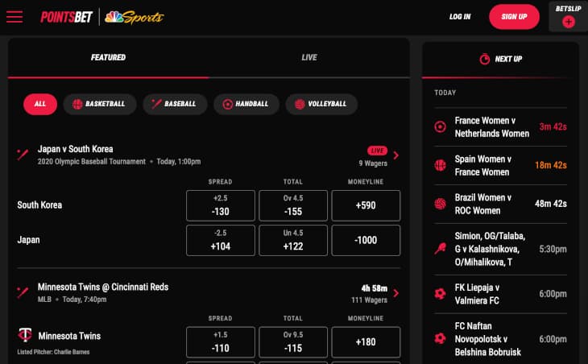
Task: Expand Japan v South Korea game chevron
Action: 396,155
